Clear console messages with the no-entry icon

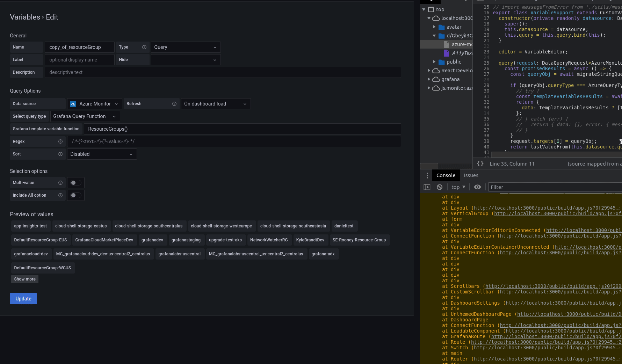coord(440,187)
